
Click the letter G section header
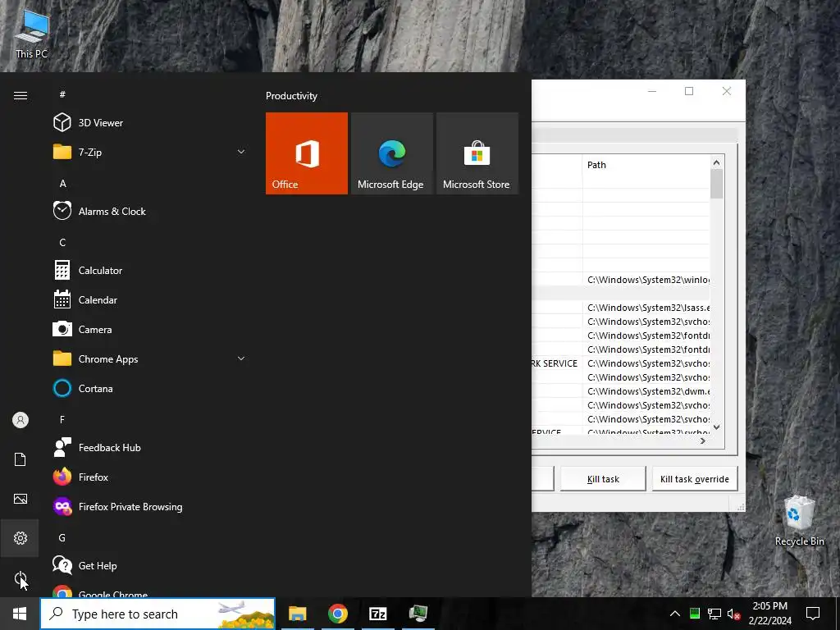(62, 538)
